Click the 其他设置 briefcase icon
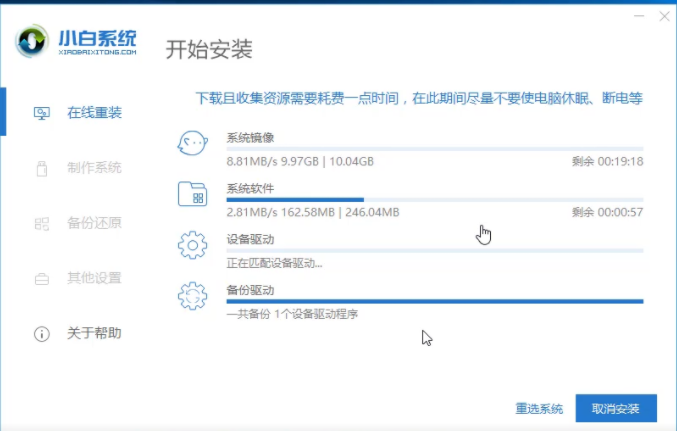 pos(42,278)
